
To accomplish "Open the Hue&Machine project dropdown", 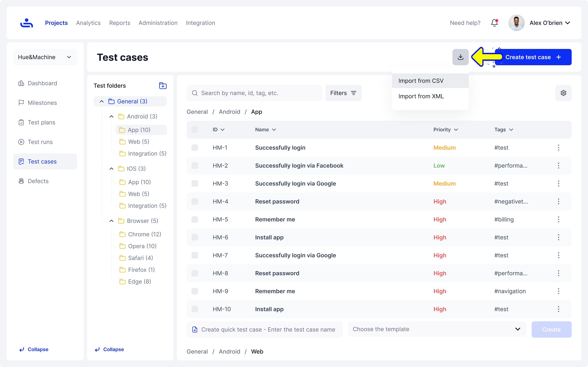I will tap(45, 57).
